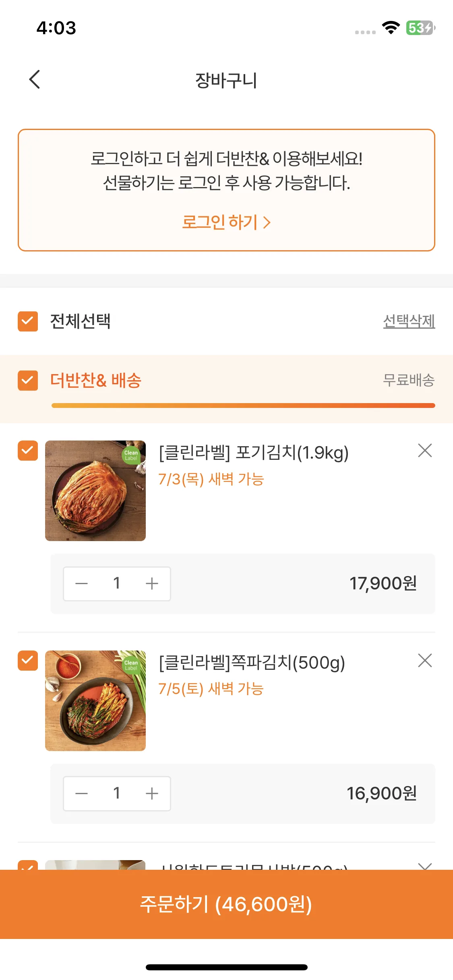The image size is (453, 980).
Task: Tap the 선택삭제 link
Action: [x=409, y=321]
